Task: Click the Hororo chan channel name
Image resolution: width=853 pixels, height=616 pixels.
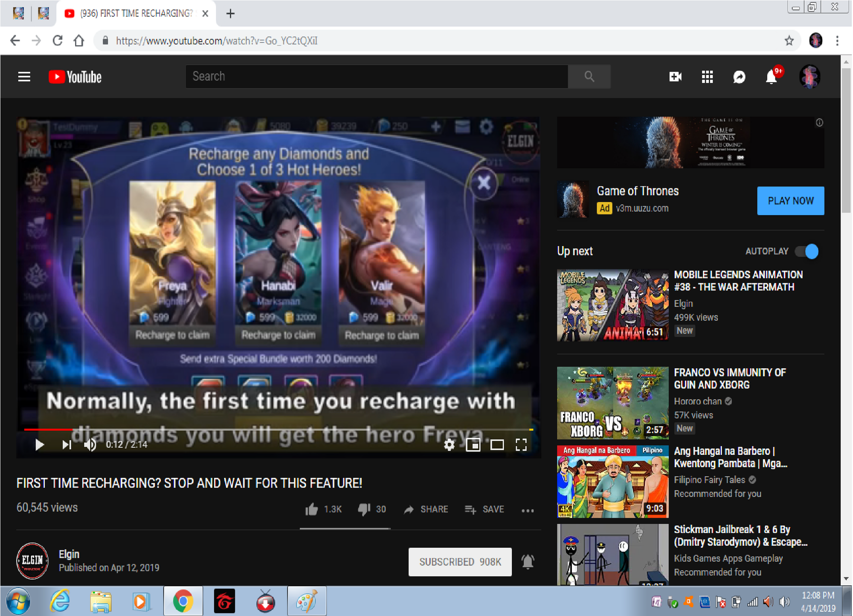Action: (698, 401)
